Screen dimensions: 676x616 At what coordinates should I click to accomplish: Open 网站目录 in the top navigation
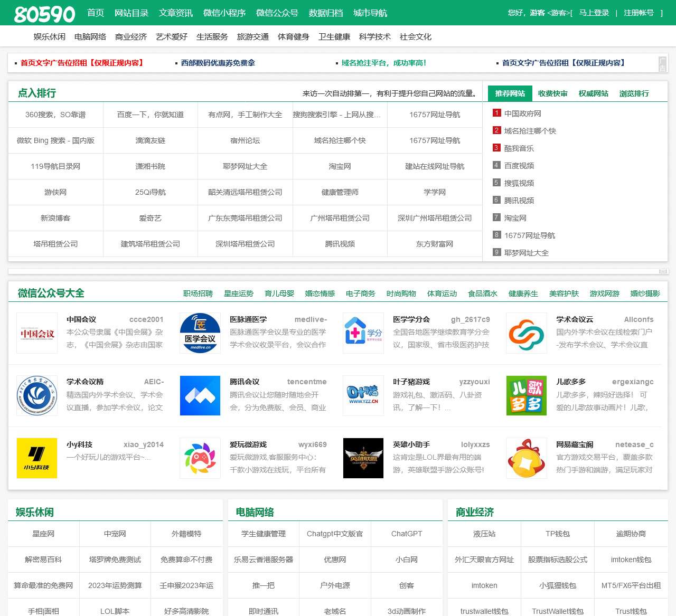[x=132, y=13]
